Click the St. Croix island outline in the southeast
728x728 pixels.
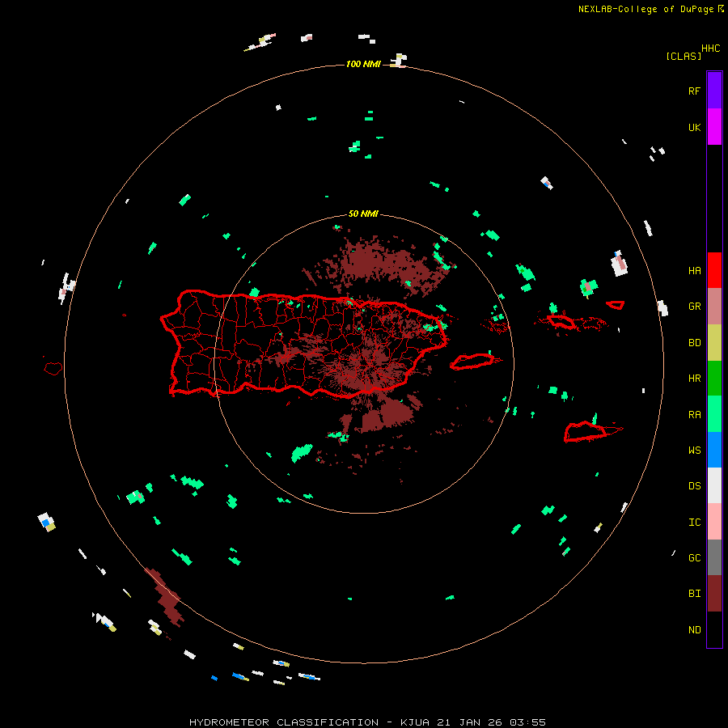pos(585,432)
